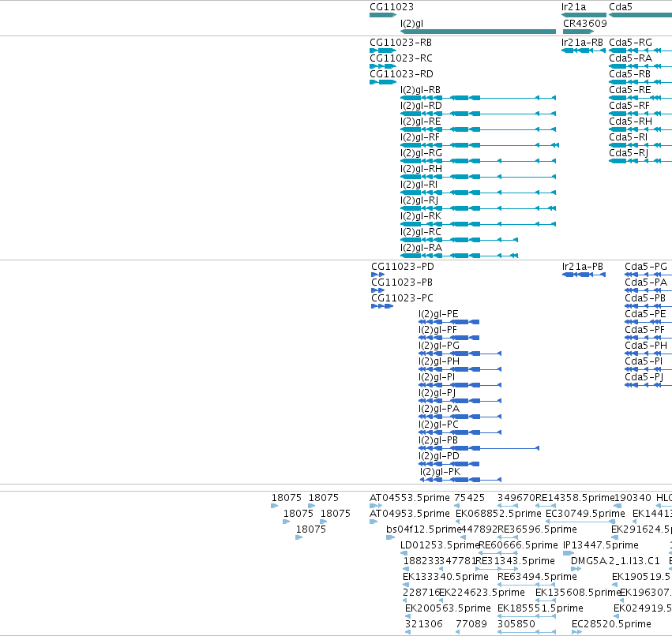This screenshot has width=672, height=636.
Task: Click the Cda5-RG transcript label
Action: pyautogui.click(x=630, y=43)
